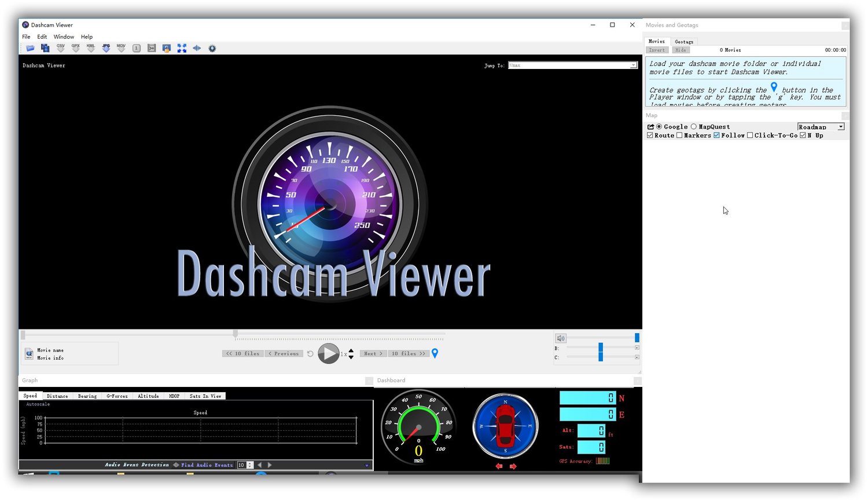Image resolution: width=868 pixels, height=501 pixels.
Task: Export track with the GPX icon
Action: [x=76, y=48]
